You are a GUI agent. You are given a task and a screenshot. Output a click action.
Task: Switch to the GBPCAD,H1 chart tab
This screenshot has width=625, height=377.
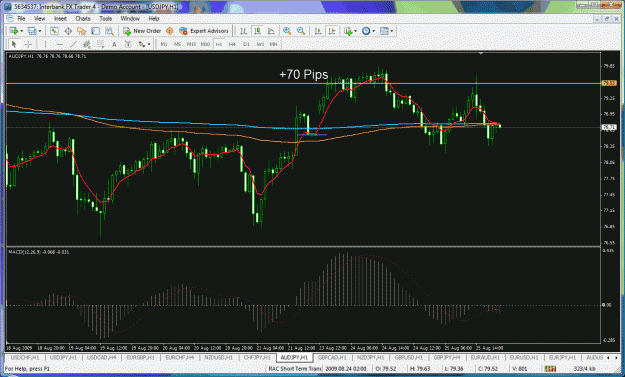[x=332, y=357]
